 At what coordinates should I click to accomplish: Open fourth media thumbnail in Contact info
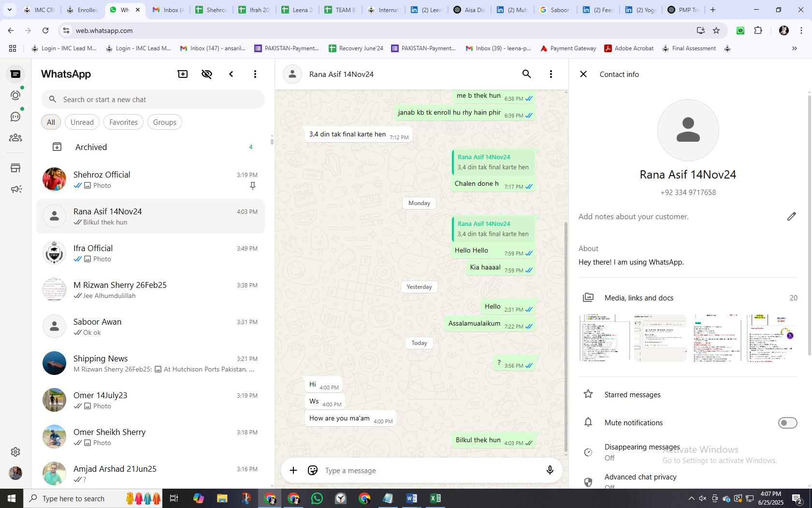click(x=771, y=338)
